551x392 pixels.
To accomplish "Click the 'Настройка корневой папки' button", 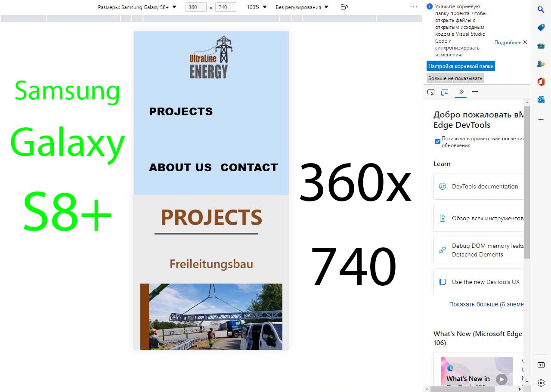I will click(461, 66).
